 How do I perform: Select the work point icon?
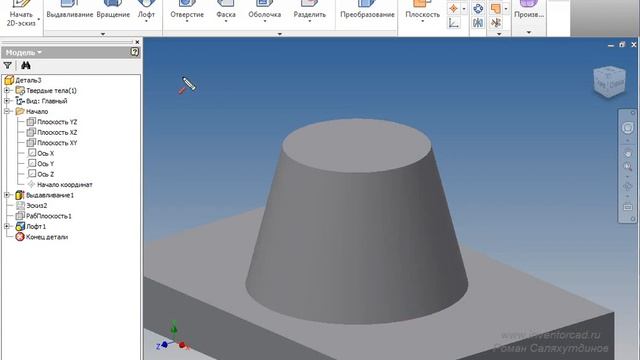tap(453, 8)
